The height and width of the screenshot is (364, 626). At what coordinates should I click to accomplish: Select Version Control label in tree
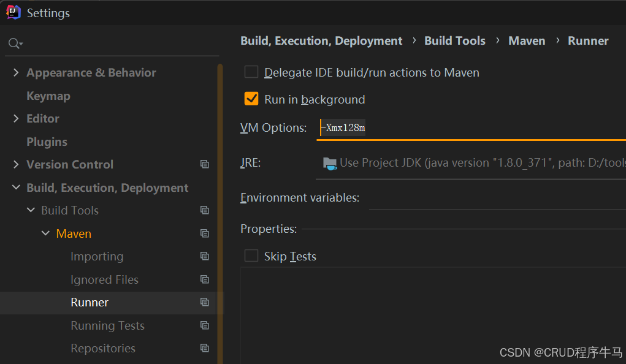point(70,164)
